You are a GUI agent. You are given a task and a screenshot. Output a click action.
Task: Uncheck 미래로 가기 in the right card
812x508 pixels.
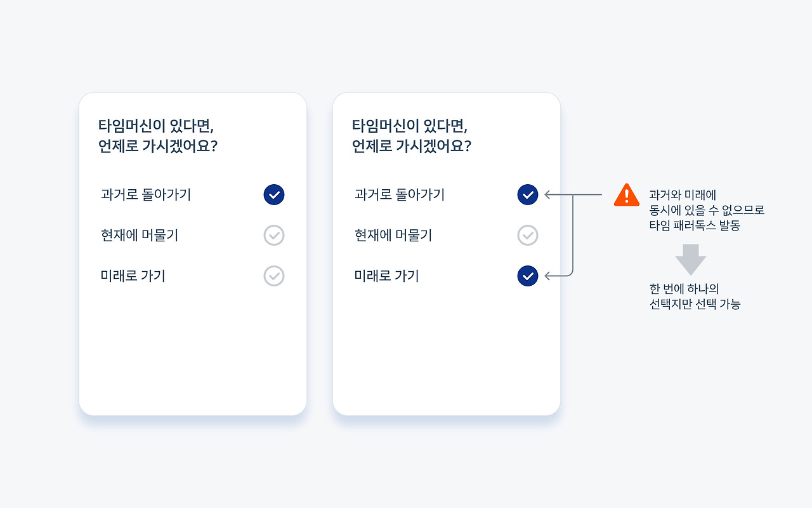(x=528, y=276)
